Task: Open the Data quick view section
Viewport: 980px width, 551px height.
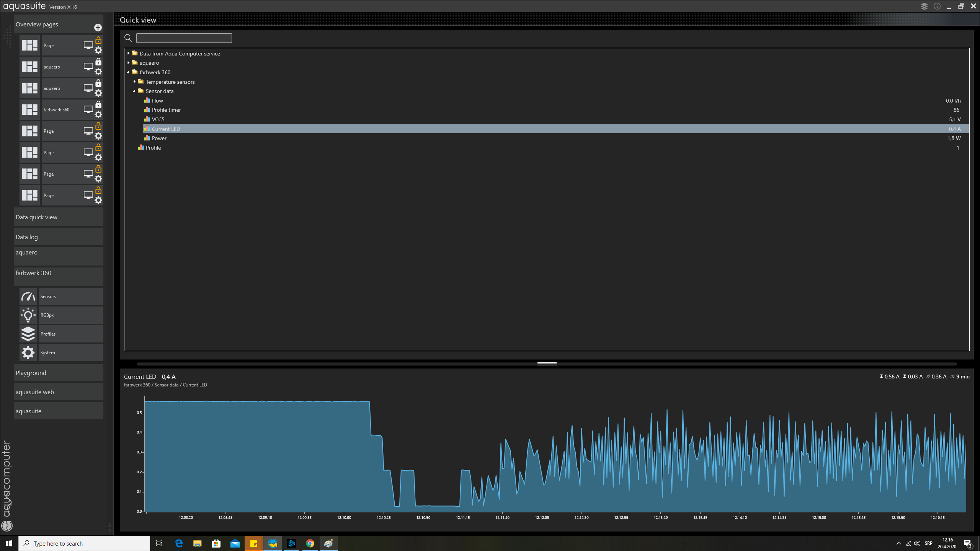Action: coord(59,217)
